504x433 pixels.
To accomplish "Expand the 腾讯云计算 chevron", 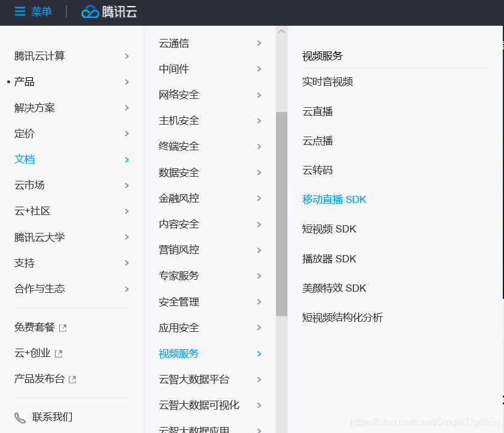I will coord(127,56).
